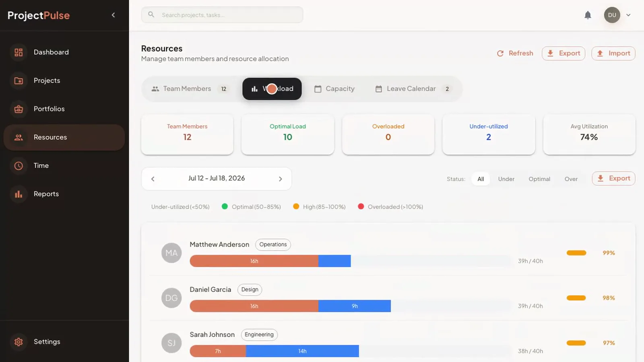Focus the Search projects, tasks field
This screenshot has height=362, width=644.
(222, 15)
